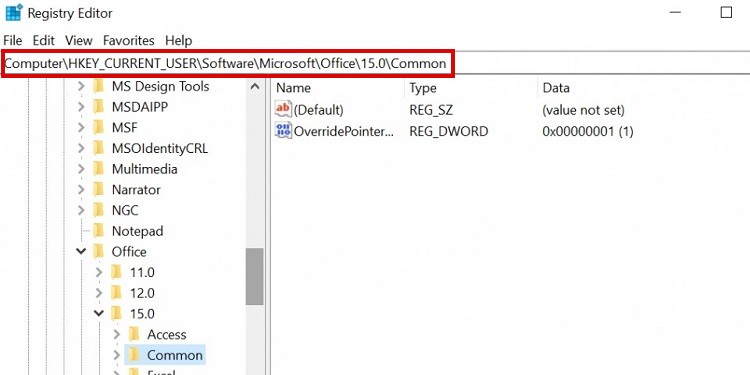Image resolution: width=750 pixels, height=375 pixels.
Task: Click the tree pane scrollbar thumb
Action: point(254,276)
